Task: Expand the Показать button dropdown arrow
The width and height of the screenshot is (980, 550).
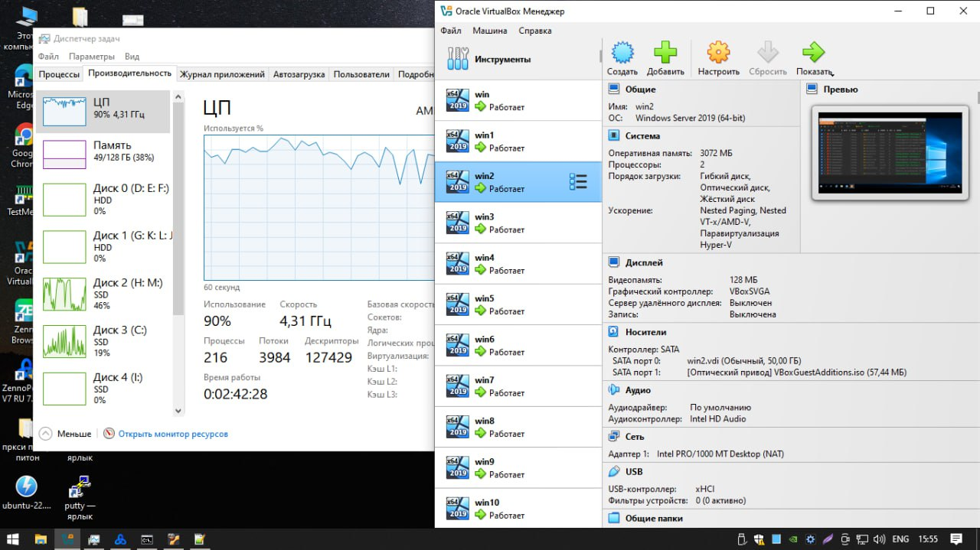Action: 832,73
